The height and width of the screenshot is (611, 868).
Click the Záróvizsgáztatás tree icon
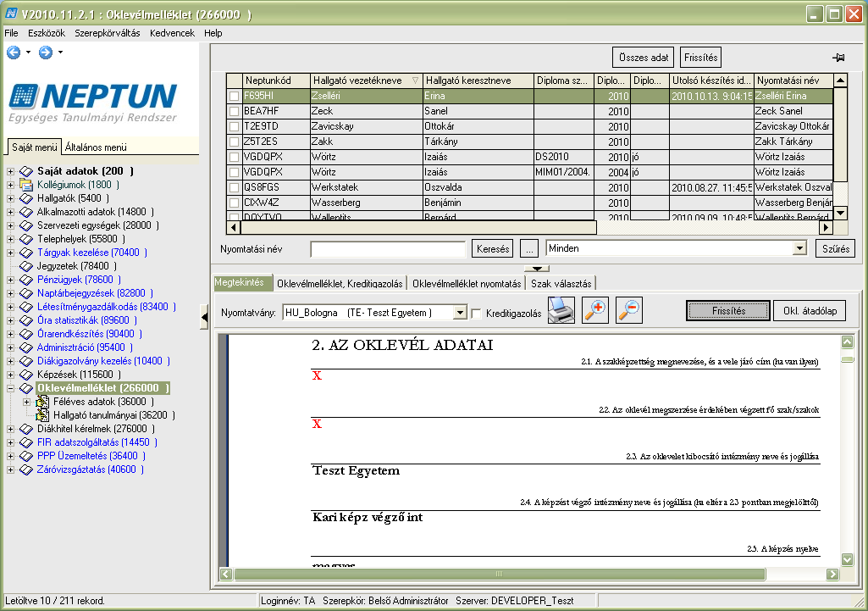tap(26, 469)
